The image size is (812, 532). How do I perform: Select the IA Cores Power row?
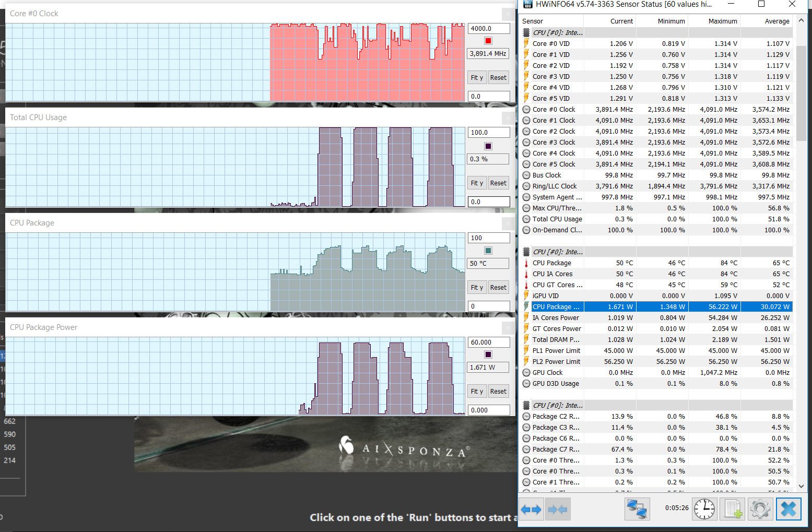[656, 318]
